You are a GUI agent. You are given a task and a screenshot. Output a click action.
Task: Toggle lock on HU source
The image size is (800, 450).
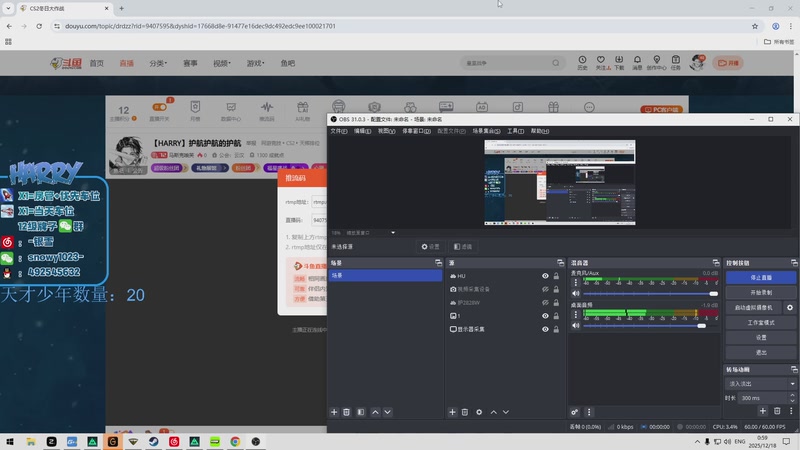(556, 276)
